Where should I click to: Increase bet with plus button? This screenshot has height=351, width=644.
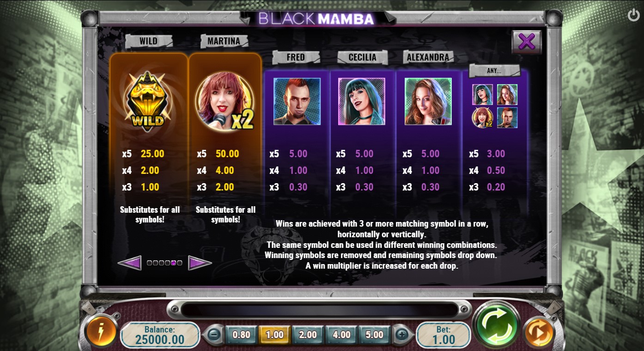[402, 334]
